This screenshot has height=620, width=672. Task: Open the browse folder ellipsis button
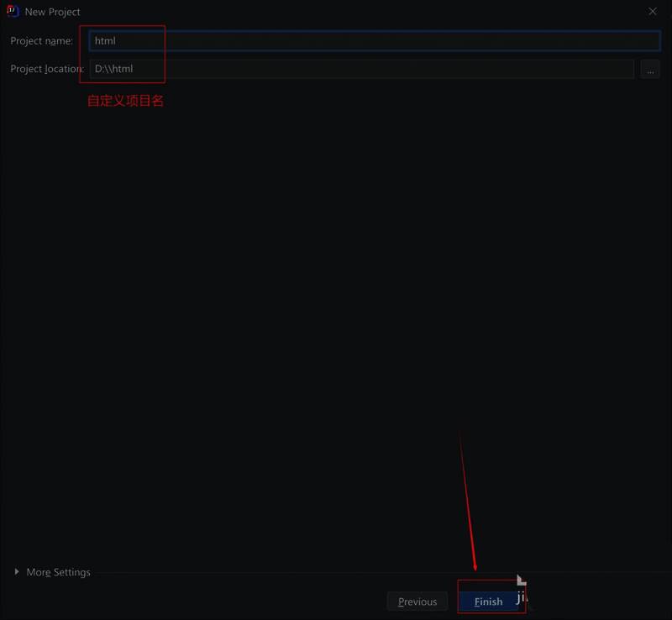(650, 70)
